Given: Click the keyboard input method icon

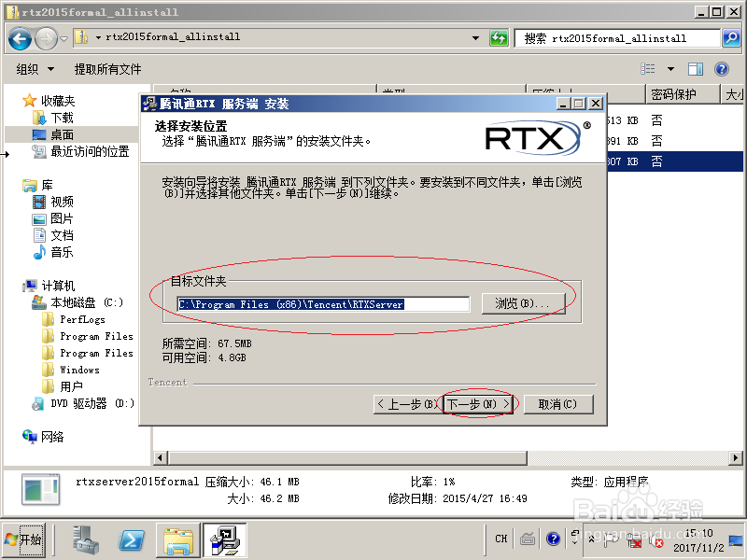Looking at the screenshot, I should coord(527,539).
